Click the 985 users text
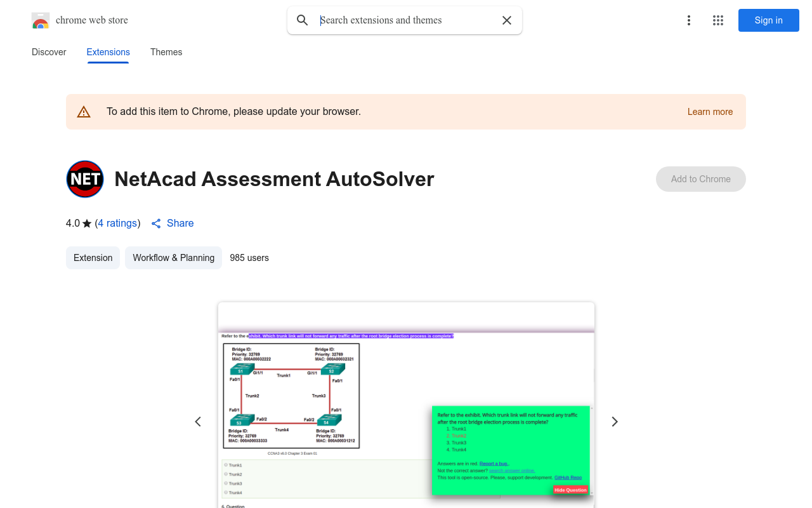The width and height of the screenshot is (812, 508). (249, 258)
